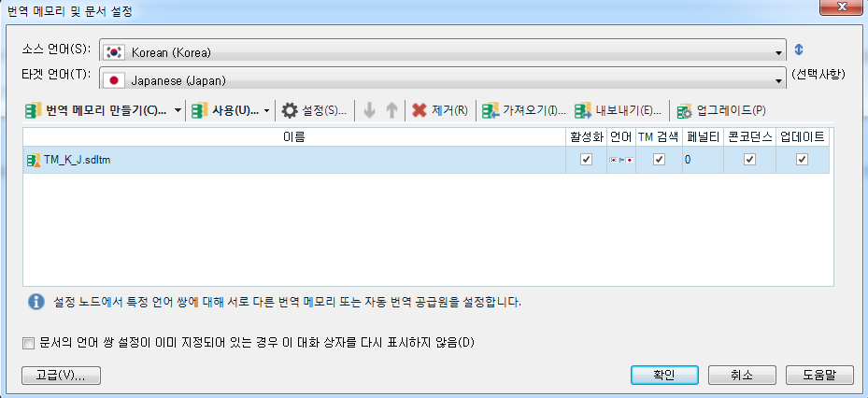Toggle the TM 검색 checkbox

659,160
